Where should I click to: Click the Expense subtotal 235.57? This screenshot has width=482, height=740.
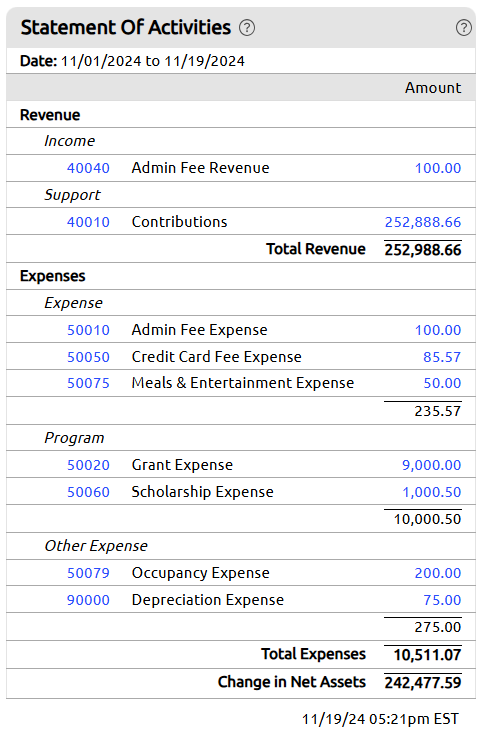pos(438,411)
